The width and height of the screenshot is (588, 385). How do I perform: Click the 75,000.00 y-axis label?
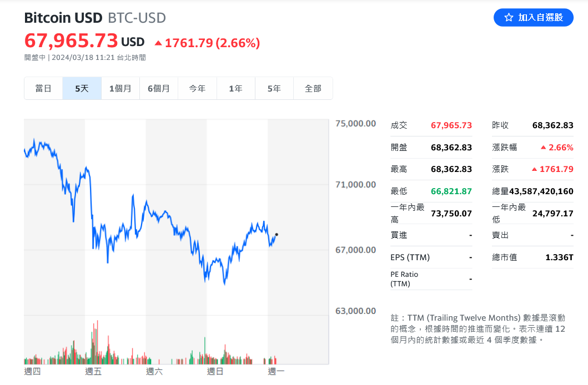click(355, 124)
